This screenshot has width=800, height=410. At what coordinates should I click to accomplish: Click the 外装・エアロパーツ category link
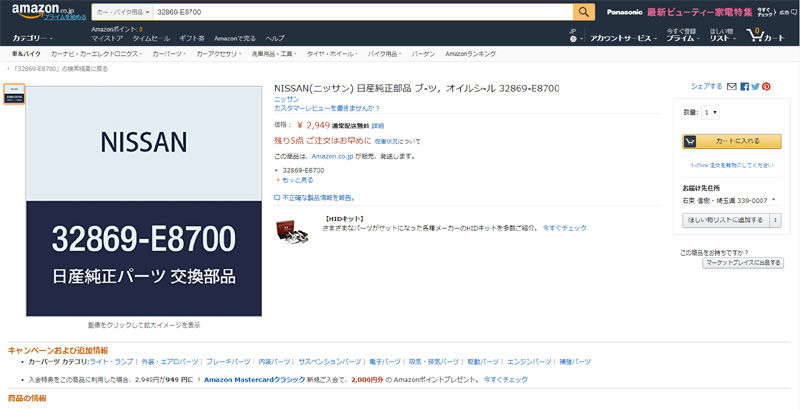[169, 362]
